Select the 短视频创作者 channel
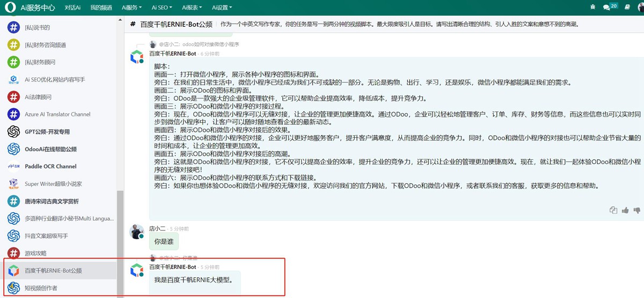The height and width of the screenshot is (298, 644). click(x=41, y=288)
